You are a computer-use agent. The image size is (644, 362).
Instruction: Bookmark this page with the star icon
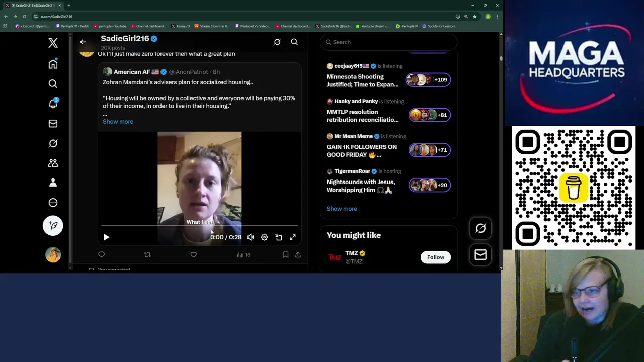click(x=474, y=16)
